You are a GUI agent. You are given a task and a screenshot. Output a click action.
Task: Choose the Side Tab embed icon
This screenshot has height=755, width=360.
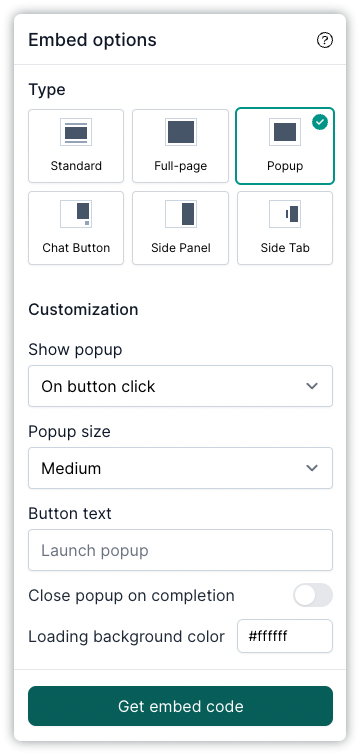285,214
